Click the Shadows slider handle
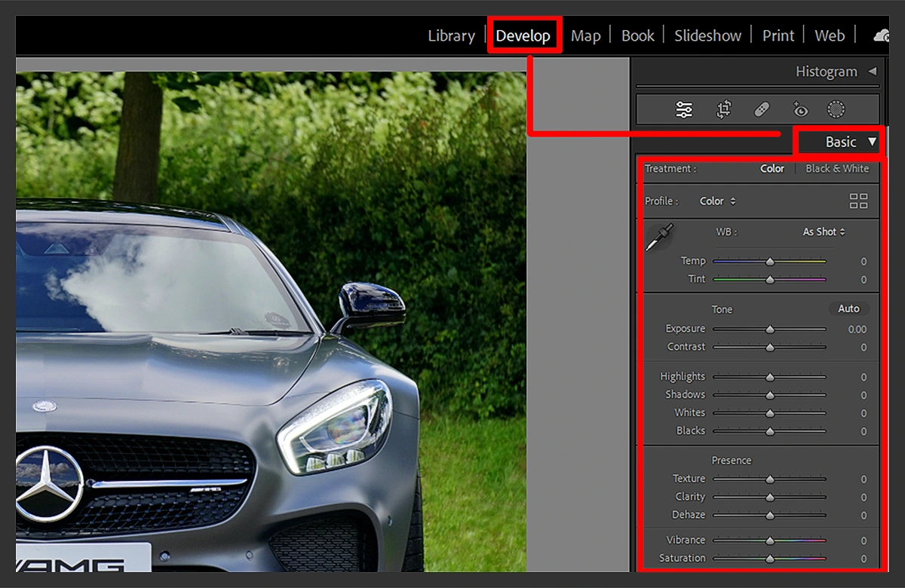905x588 pixels. coord(770,395)
